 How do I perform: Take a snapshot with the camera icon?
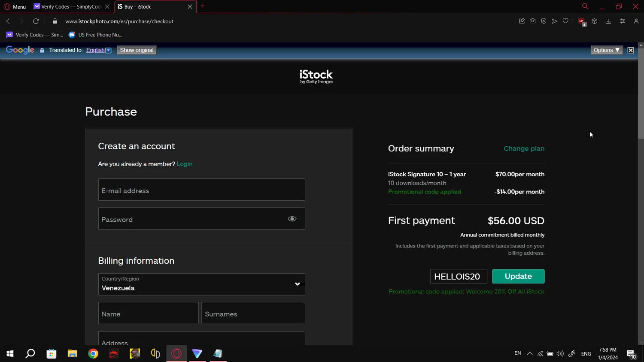point(532,21)
